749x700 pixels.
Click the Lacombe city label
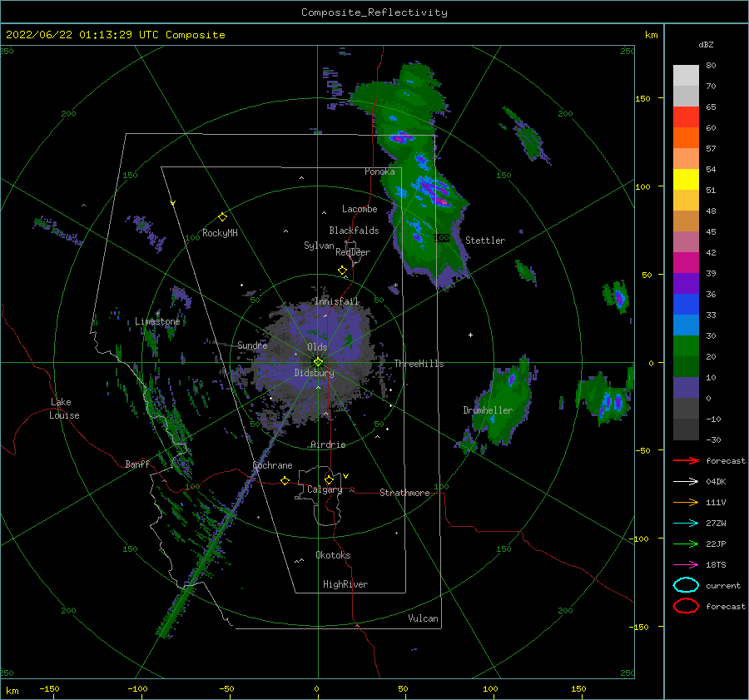(360, 209)
